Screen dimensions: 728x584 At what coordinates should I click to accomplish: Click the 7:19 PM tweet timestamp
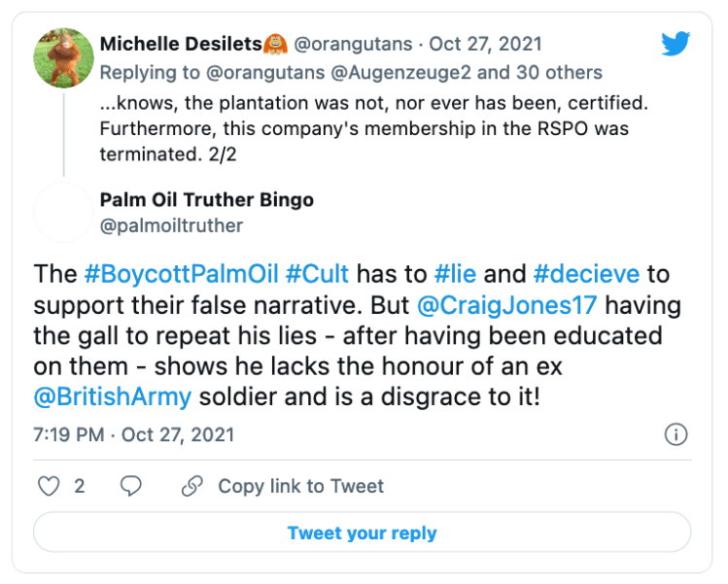68,434
